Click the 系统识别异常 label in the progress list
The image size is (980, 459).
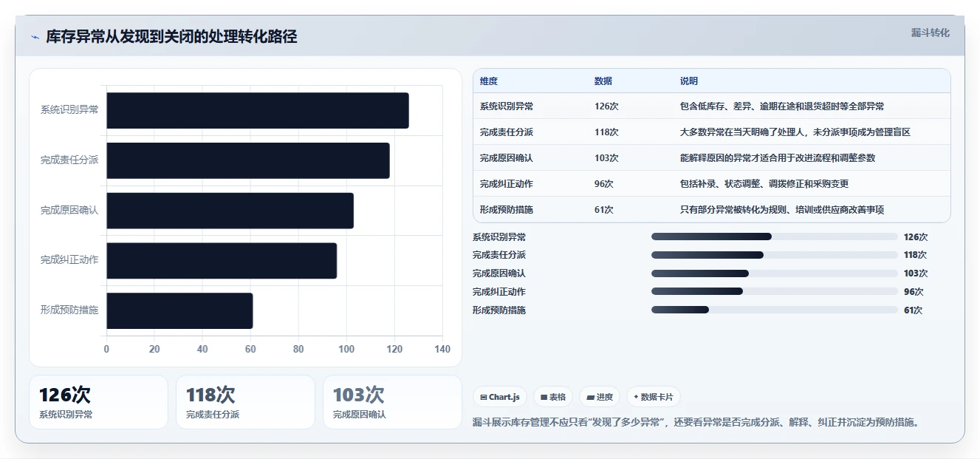pyautogui.click(x=499, y=237)
